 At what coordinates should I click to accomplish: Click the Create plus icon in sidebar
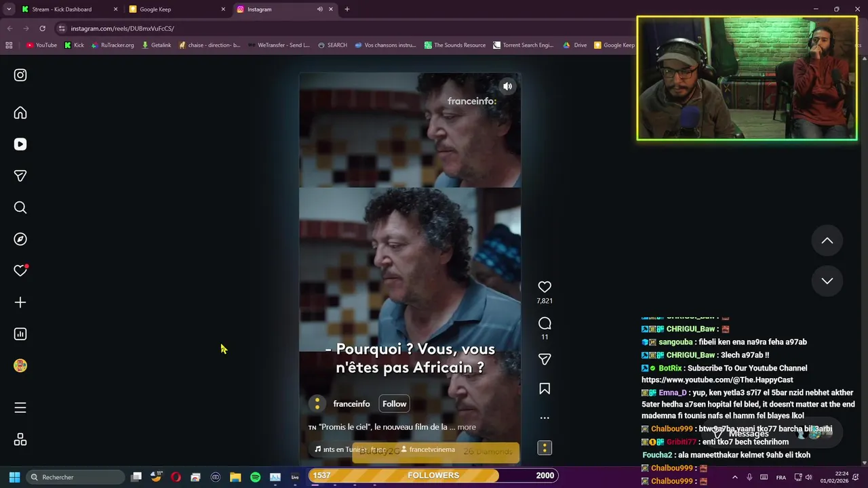pos(20,302)
